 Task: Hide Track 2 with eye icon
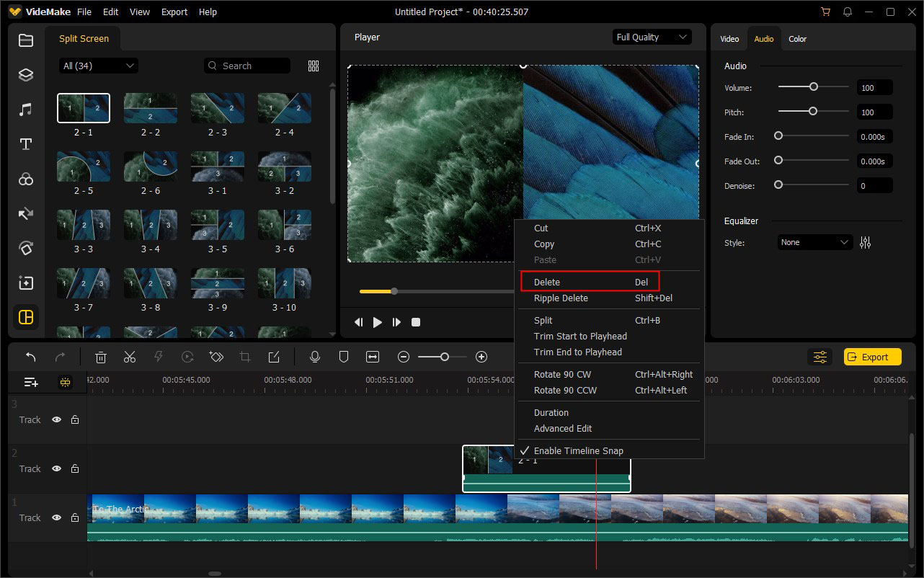[x=56, y=468]
